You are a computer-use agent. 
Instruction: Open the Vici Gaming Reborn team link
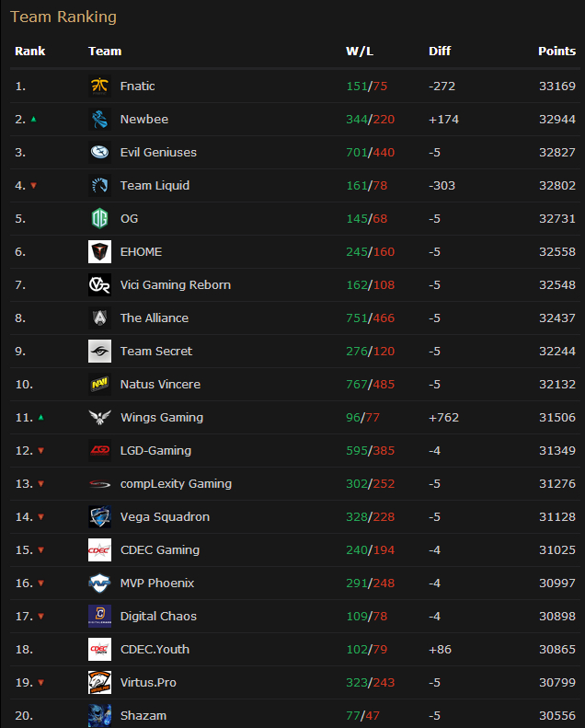click(x=175, y=285)
